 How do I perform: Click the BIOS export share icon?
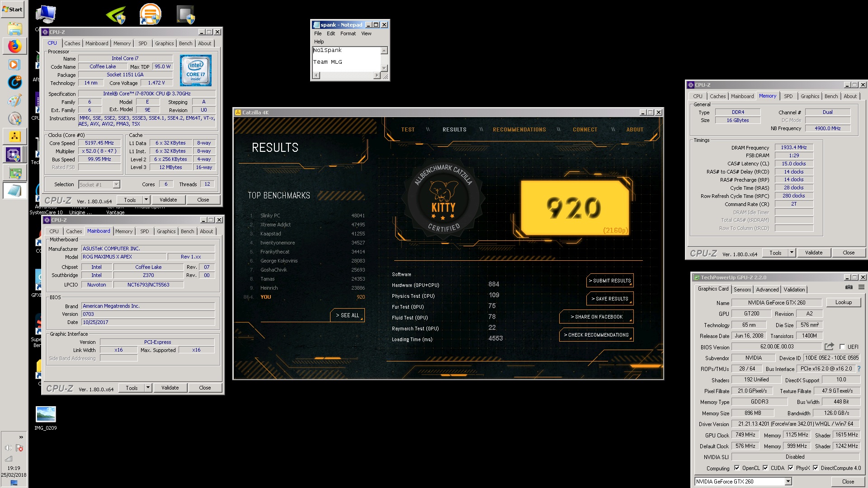point(829,347)
